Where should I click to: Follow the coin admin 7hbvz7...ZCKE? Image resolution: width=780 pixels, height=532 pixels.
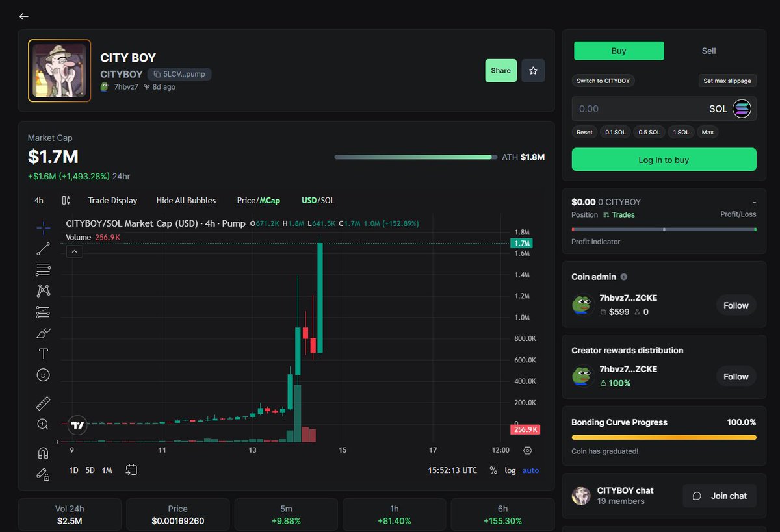coord(736,305)
